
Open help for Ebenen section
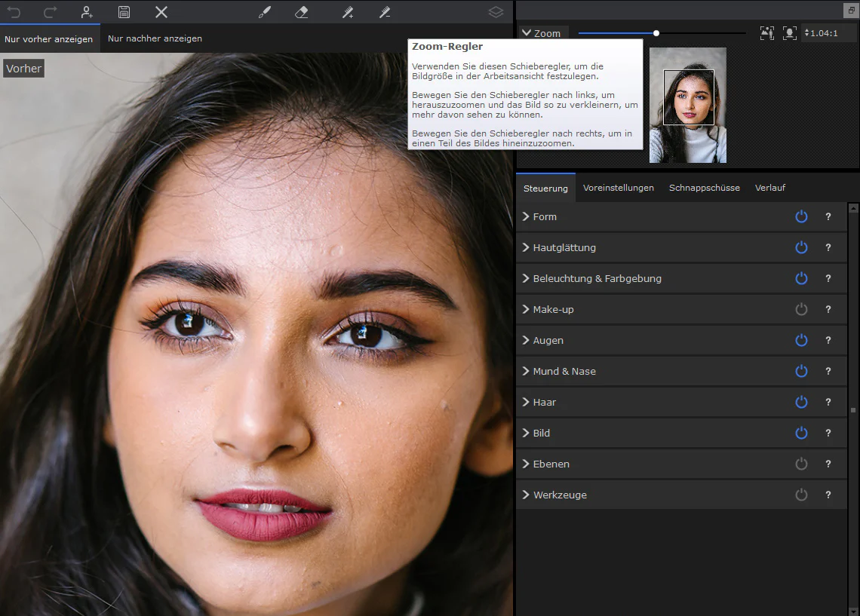tap(828, 464)
